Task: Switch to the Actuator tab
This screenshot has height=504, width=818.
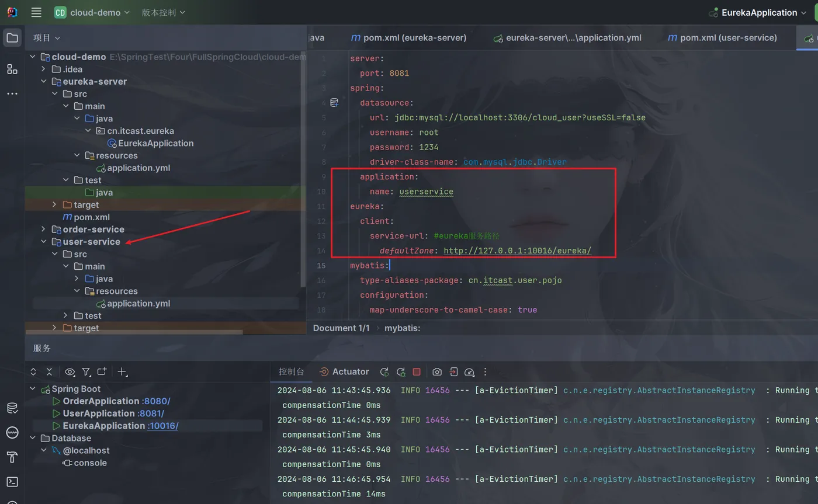Action: tap(344, 371)
